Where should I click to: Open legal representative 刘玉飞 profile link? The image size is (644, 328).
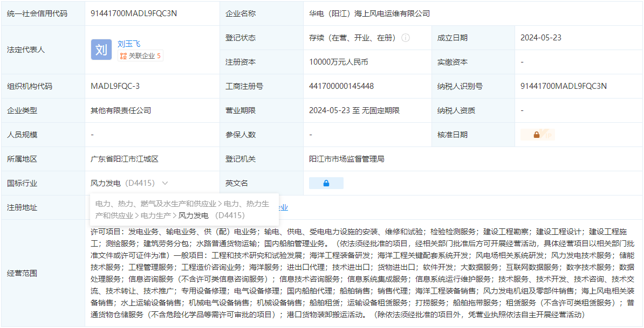point(129,44)
